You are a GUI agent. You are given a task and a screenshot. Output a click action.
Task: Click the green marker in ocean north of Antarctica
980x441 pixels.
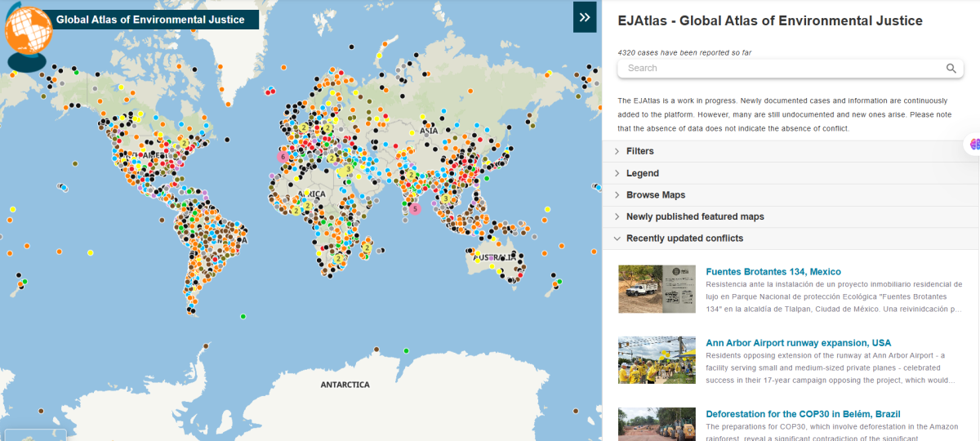[x=406, y=351]
